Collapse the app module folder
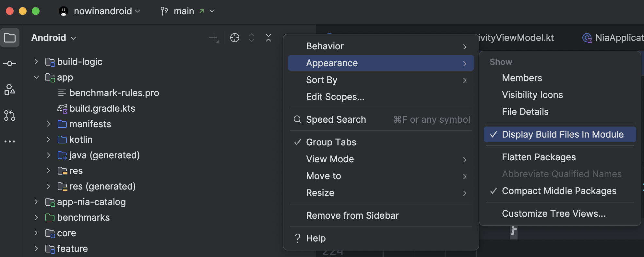 [36, 78]
